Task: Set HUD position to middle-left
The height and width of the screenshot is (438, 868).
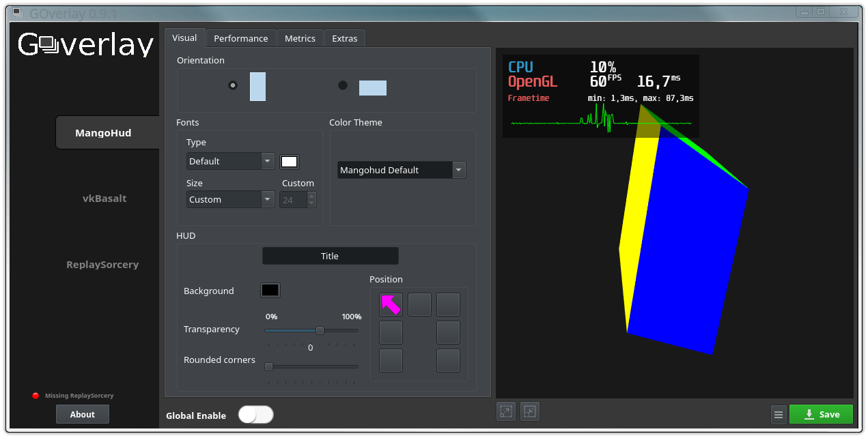Action: 391,333
